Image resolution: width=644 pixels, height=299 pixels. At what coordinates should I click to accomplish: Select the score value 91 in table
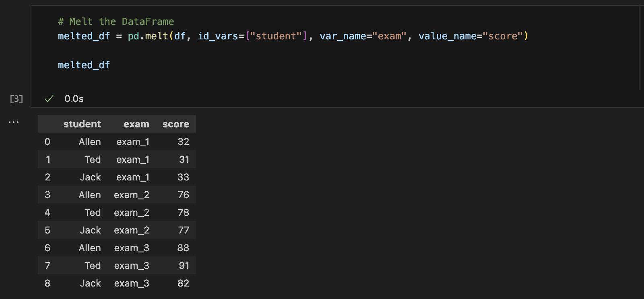(184, 266)
